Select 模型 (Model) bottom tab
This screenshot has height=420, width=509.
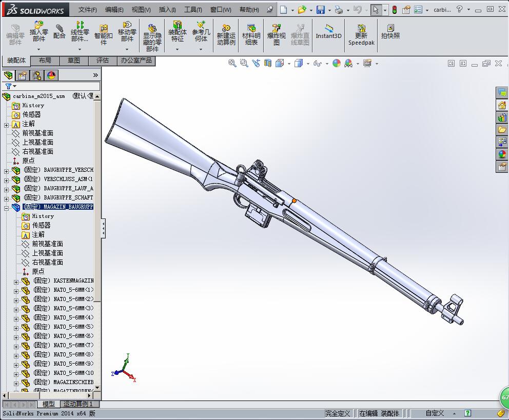[x=48, y=404]
